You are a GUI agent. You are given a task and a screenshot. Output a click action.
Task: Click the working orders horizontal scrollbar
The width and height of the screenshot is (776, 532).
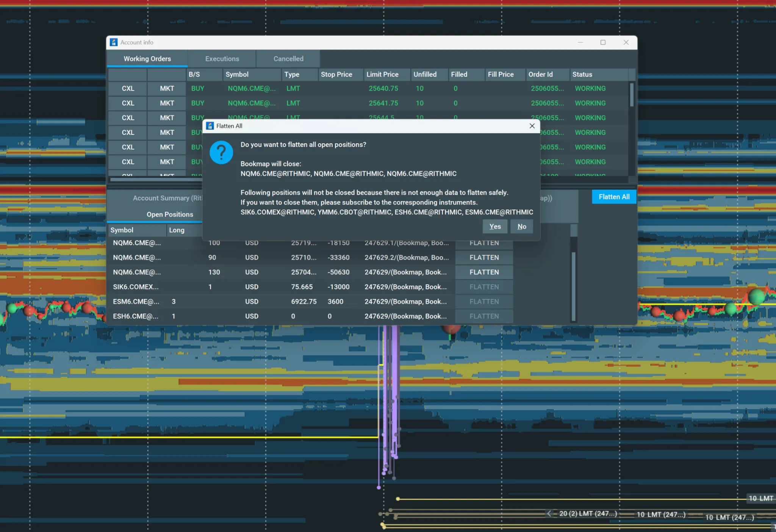coord(156,180)
